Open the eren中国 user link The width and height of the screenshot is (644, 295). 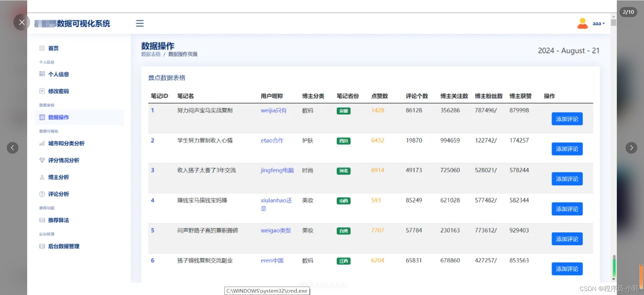pyautogui.click(x=272, y=260)
